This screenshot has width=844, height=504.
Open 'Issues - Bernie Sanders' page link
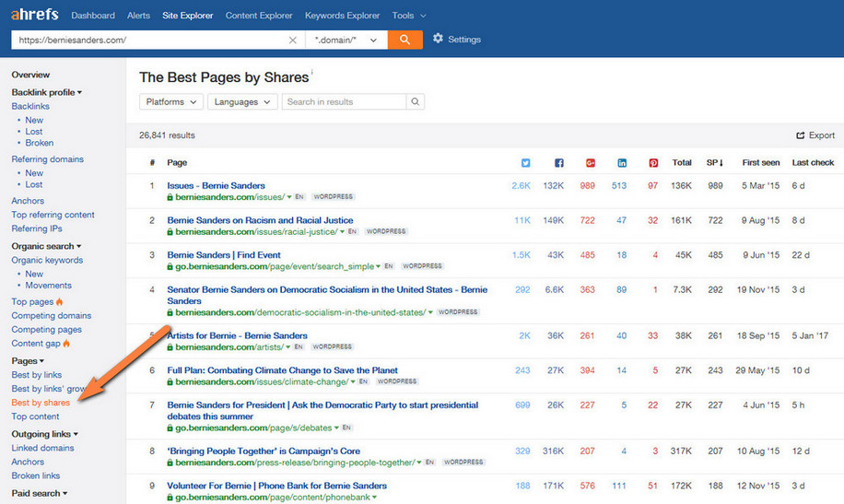point(216,186)
